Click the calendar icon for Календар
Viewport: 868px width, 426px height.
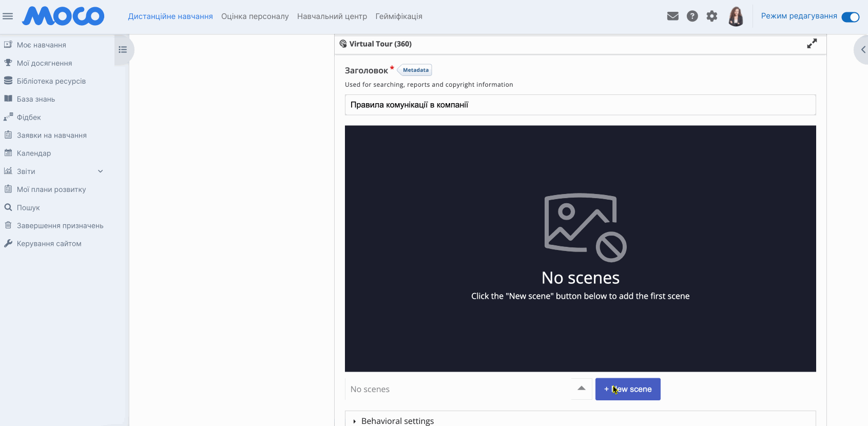[8, 153]
